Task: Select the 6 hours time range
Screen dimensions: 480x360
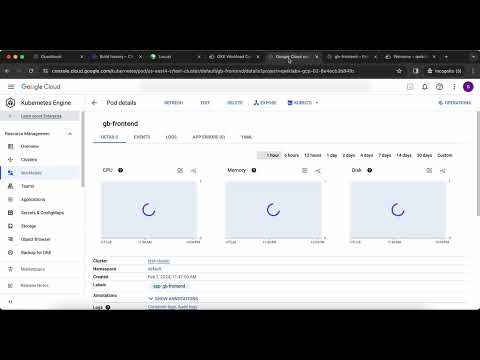Action: [x=291, y=155]
